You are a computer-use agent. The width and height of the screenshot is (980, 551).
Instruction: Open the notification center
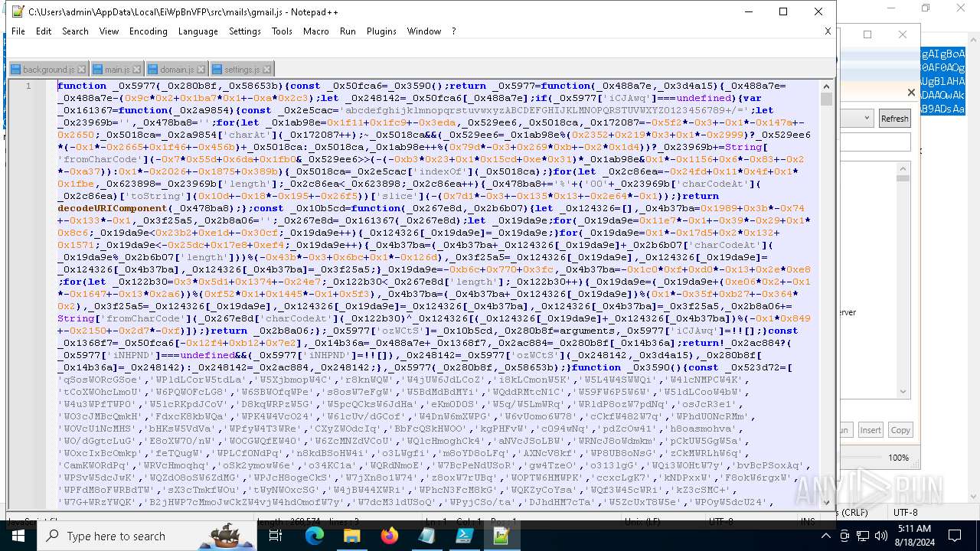pyautogui.click(x=955, y=536)
